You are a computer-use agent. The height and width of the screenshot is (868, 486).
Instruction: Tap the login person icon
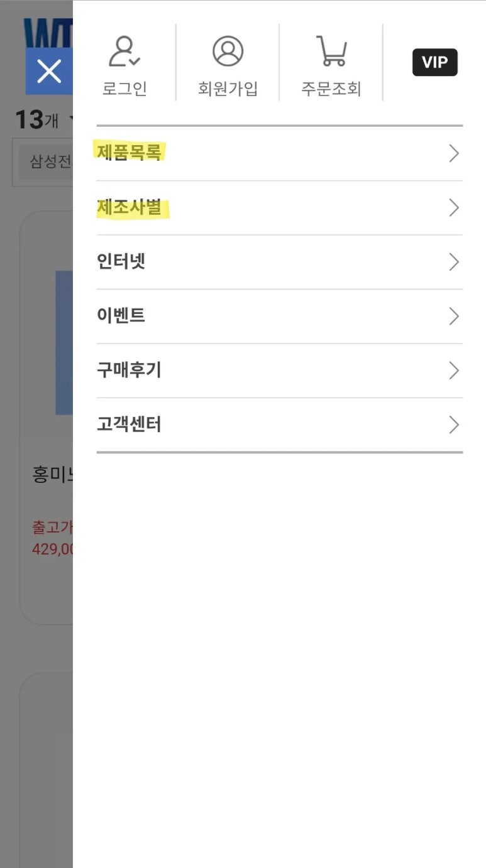click(x=124, y=52)
